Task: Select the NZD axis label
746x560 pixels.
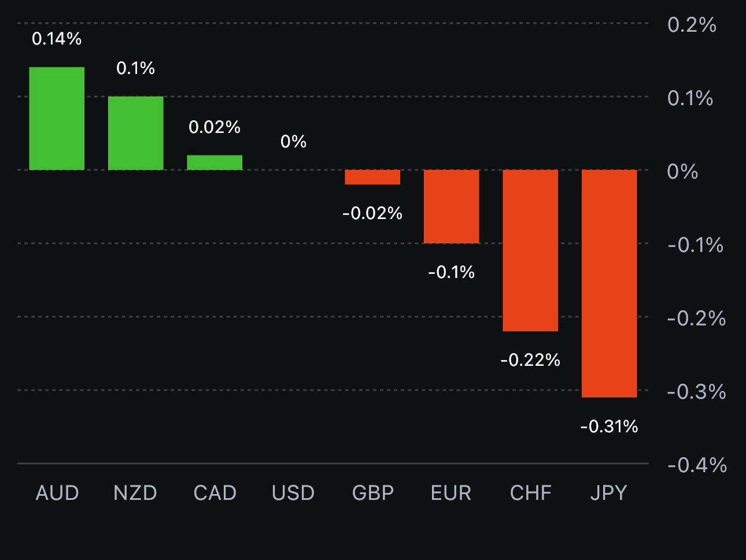Action: click(135, 493)
